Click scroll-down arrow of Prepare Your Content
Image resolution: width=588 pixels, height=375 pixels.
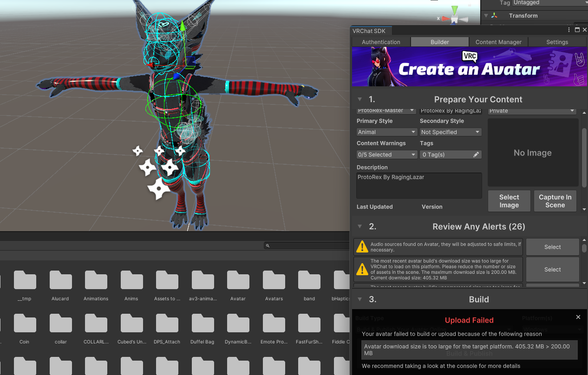coord(584,210)
